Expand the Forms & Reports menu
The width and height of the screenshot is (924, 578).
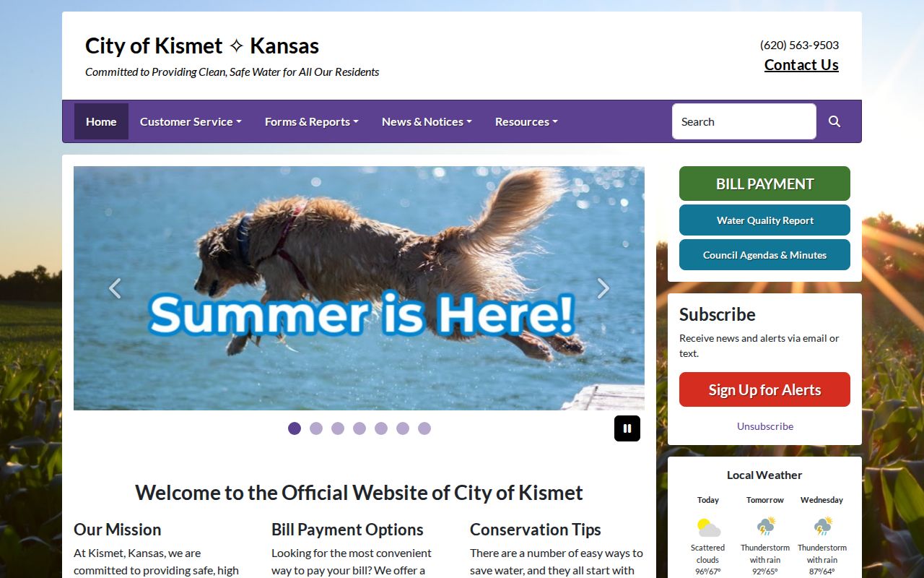coord(312,121)
